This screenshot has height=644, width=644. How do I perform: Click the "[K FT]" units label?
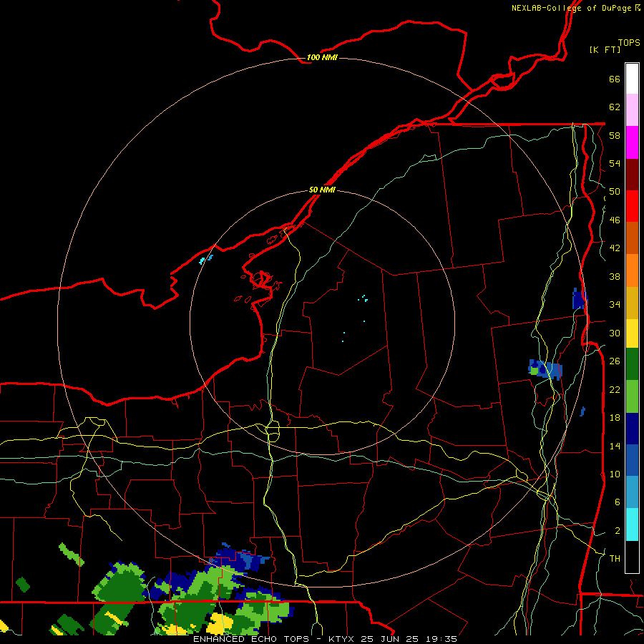click(605, 49)
